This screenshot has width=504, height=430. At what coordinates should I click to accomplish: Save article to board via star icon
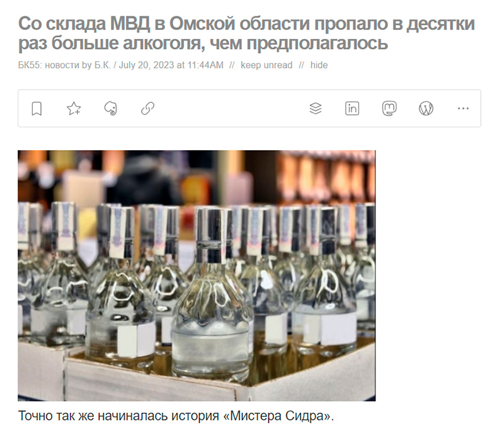point(74,108)
